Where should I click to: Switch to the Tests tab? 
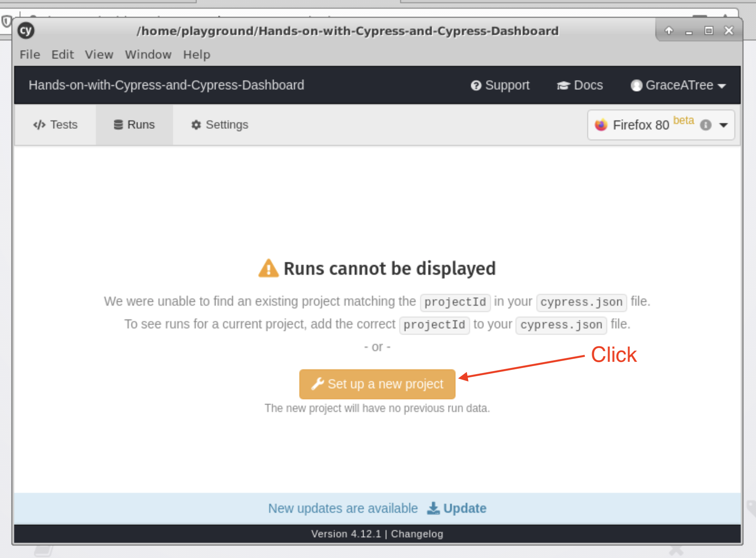pyautogui.click(x=55, y=125)
